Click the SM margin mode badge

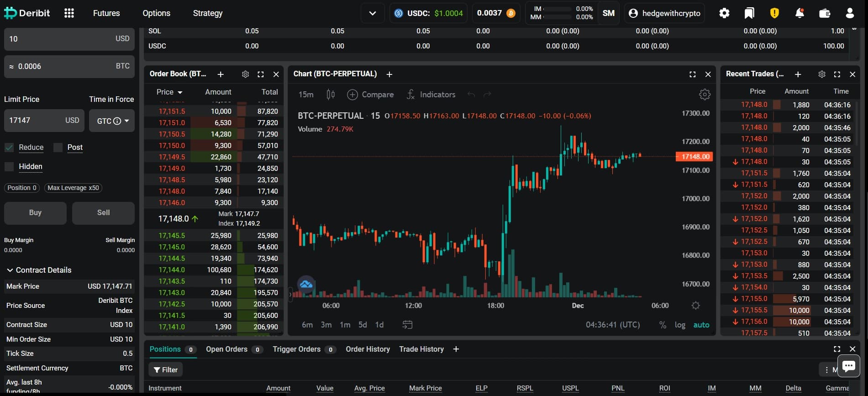608,13
